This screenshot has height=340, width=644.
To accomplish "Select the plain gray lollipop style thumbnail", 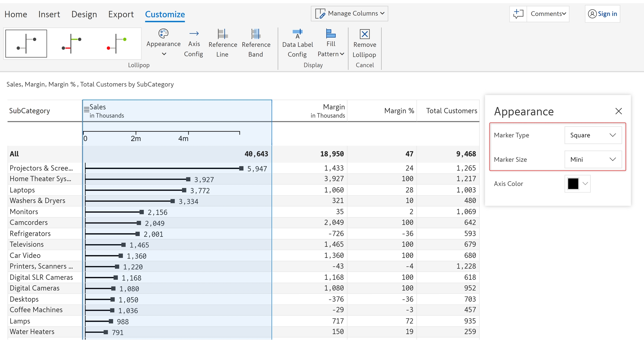I will click(26, 44).
